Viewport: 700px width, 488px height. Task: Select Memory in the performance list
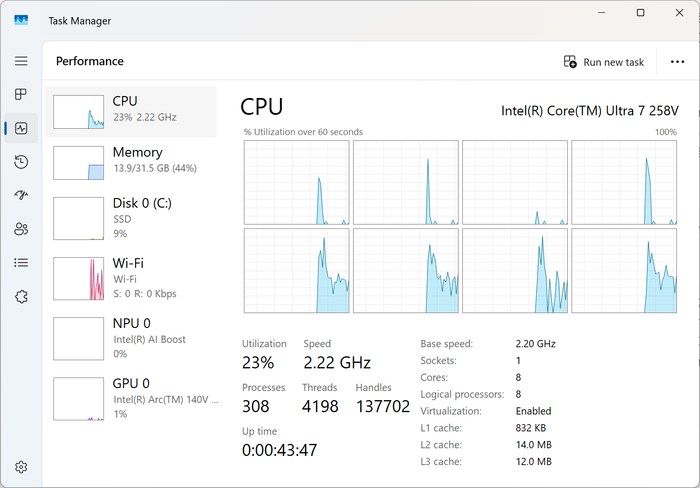pos(131,163)
